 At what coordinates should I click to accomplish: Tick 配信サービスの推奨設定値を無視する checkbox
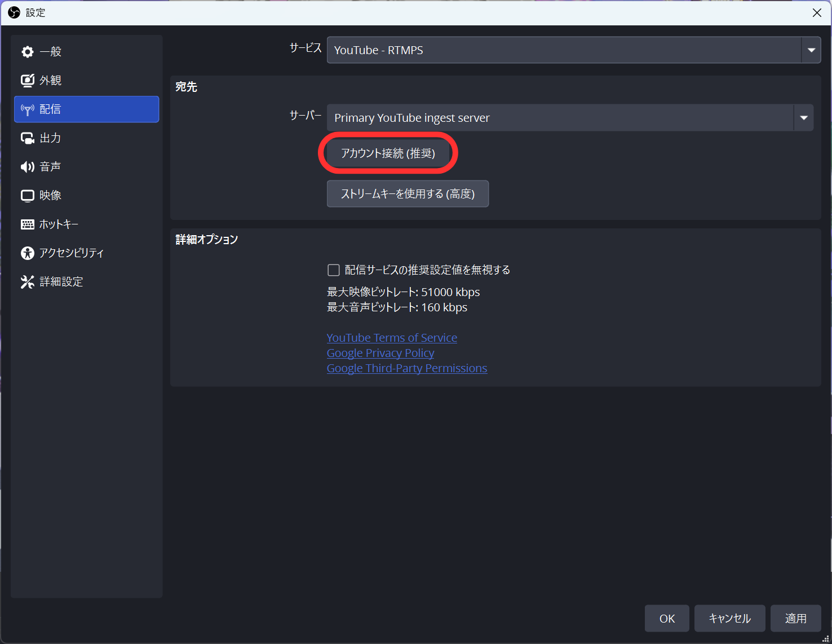(x=334, y=270)
